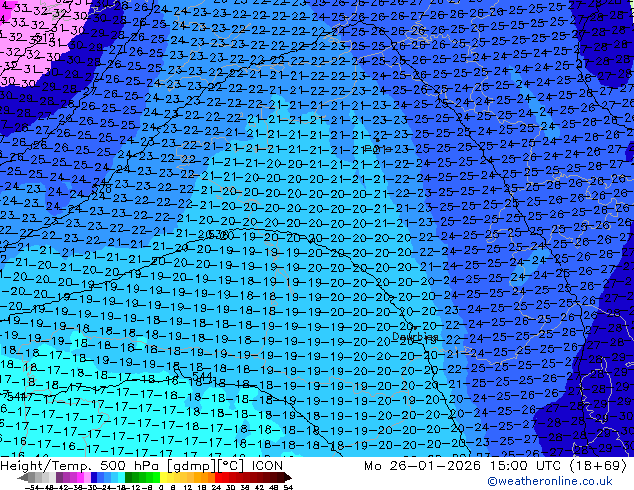Click the bright magenta swatch in the legend
Image resolution: width=634 pixels, height=490 pixels.
80,477
